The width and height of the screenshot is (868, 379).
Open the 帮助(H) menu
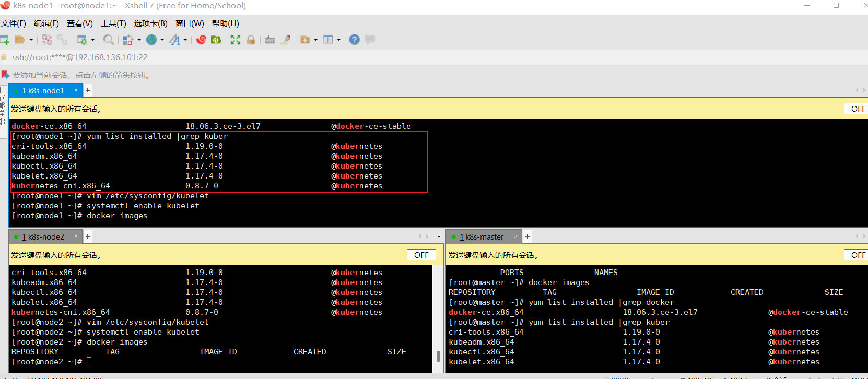(x=226, y=23)
